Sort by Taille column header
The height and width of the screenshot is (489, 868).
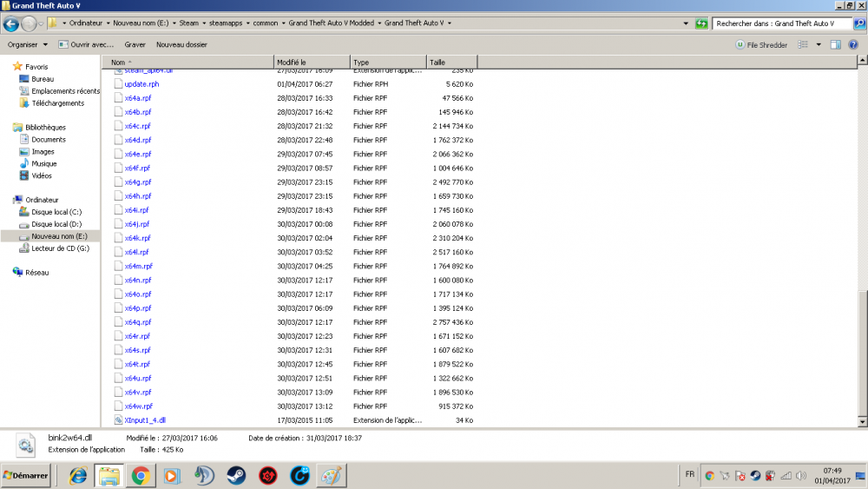[x=451, y=63]
